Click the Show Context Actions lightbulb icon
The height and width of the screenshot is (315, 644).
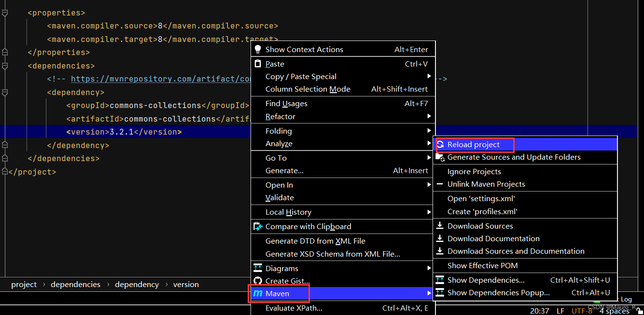coord(258,49)
